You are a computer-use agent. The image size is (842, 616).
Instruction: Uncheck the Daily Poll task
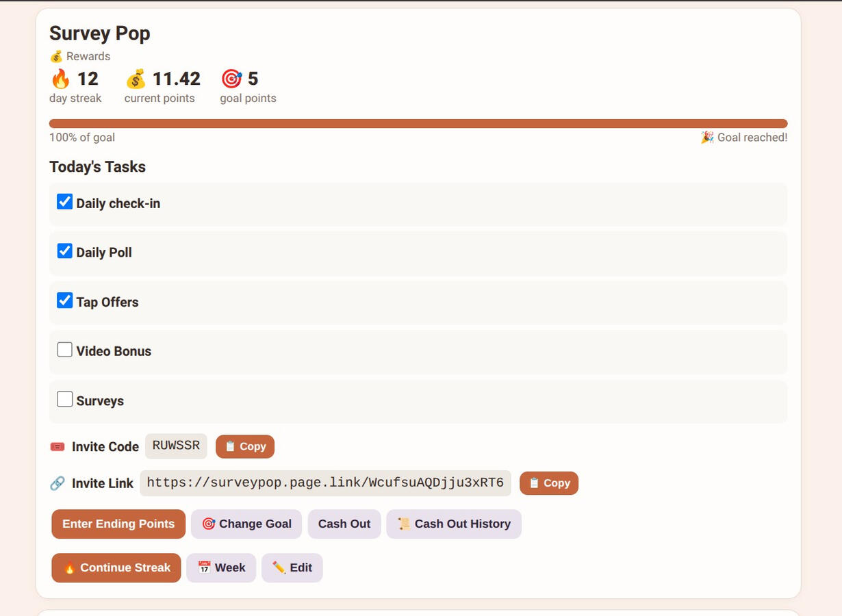tap(65, 251)
